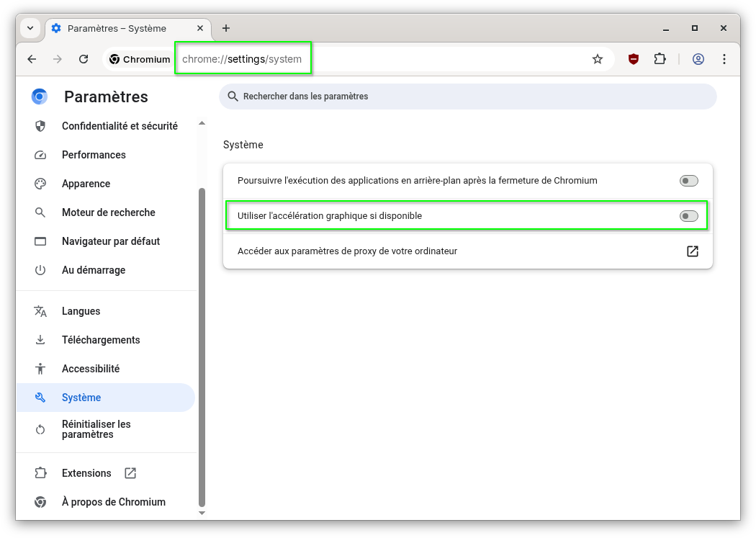Image resolution: width=756 pixels, height=538 pixels.
Task: Click the Chromium site info chip
Action: (x=140, y=59)
